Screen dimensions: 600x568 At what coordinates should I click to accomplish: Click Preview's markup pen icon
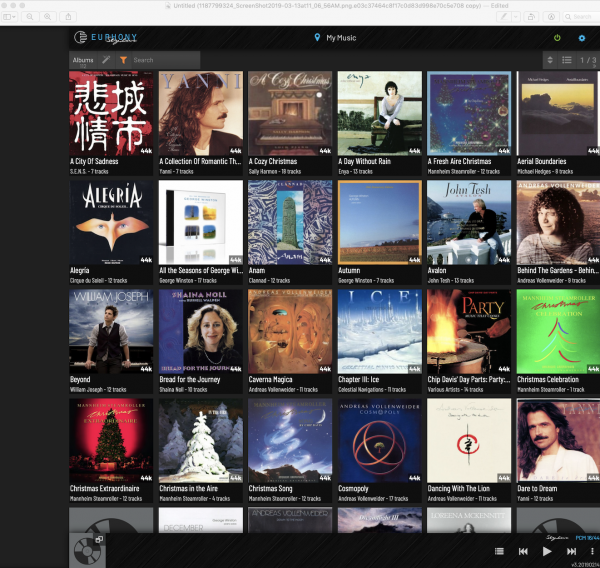pos(504,16)
